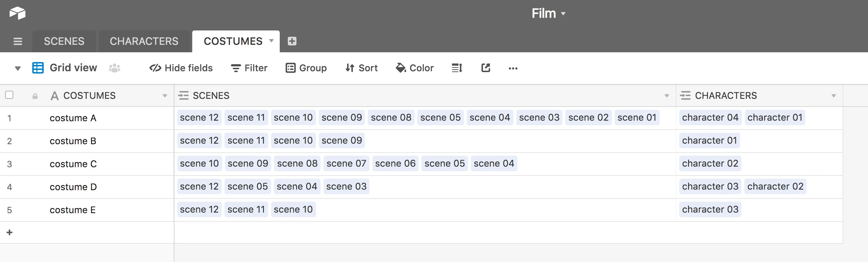
Task: Click character 01 chip in costume B row
Action: click(x=709, y=140)
